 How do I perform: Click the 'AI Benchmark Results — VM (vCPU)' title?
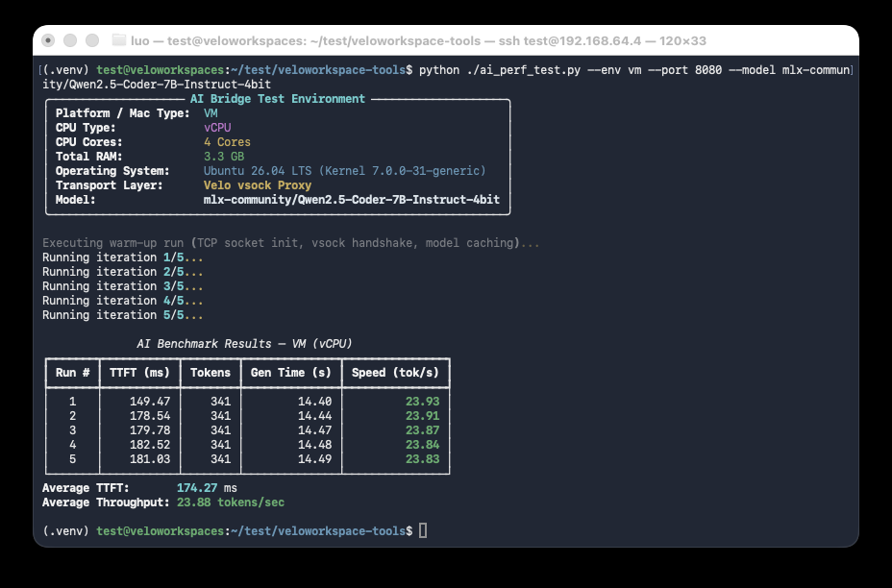coord(244,344)
